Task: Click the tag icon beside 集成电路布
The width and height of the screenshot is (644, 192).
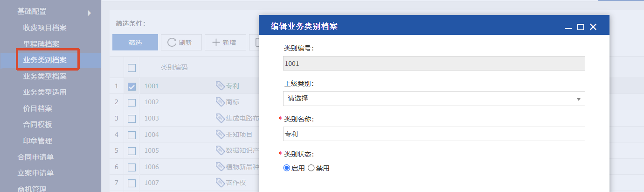Action: click(220, 118)
